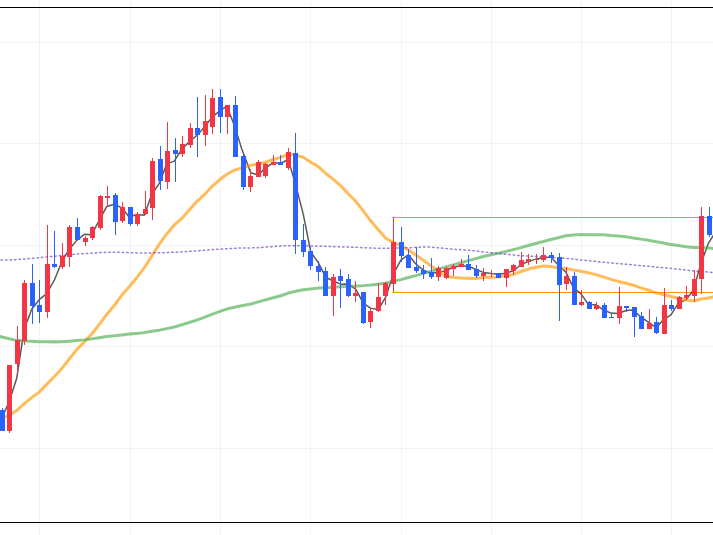Click the blue candle with the long lower wick below rectangle

coord(559,270)
